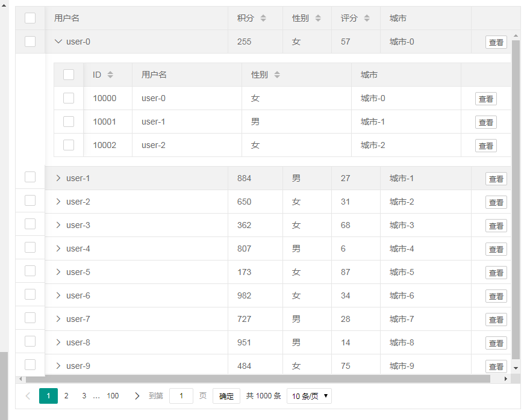The height and width of the screenshot is (420, 527).
Task: Click the 查看 button for user-4
Action: (496, 249)
